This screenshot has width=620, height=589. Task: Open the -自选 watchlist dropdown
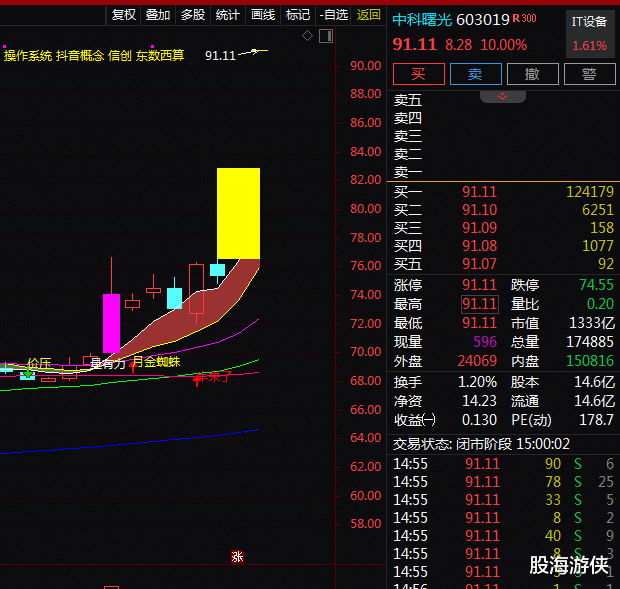pyautogui.click(x=333, y=14)
